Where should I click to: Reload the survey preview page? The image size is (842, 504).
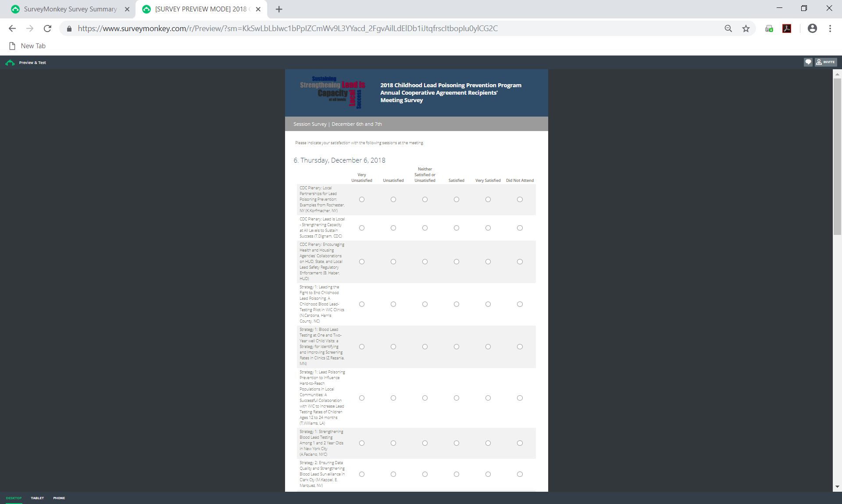point(47,28)
